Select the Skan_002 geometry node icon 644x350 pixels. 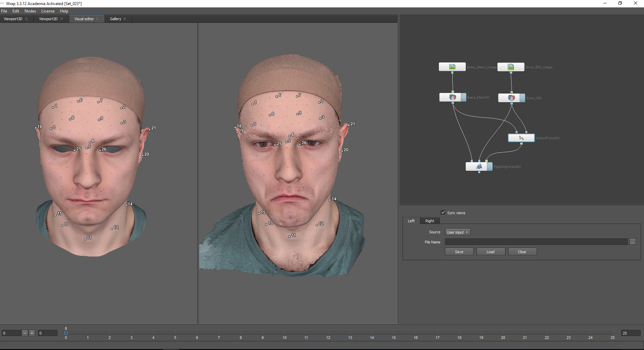click(511, 98)
